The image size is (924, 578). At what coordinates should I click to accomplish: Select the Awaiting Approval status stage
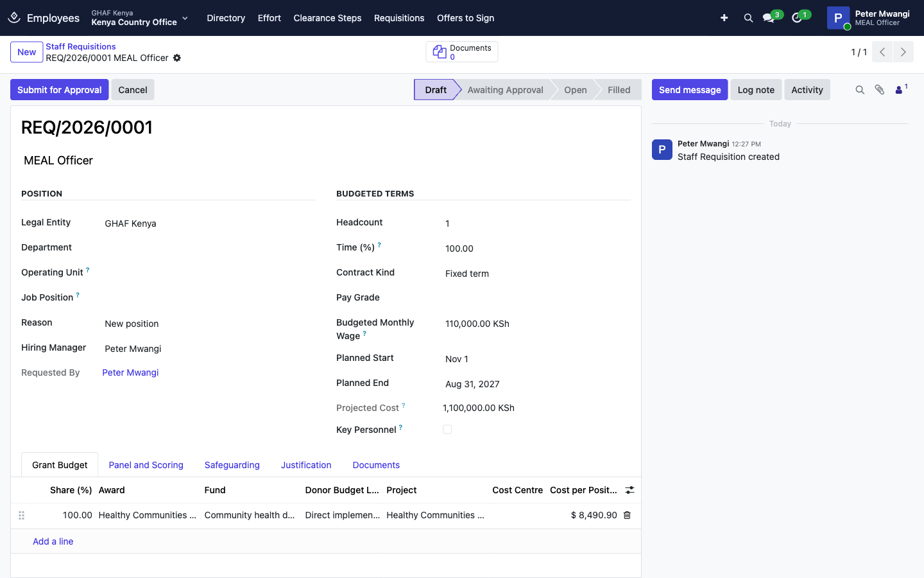[506, 90]
